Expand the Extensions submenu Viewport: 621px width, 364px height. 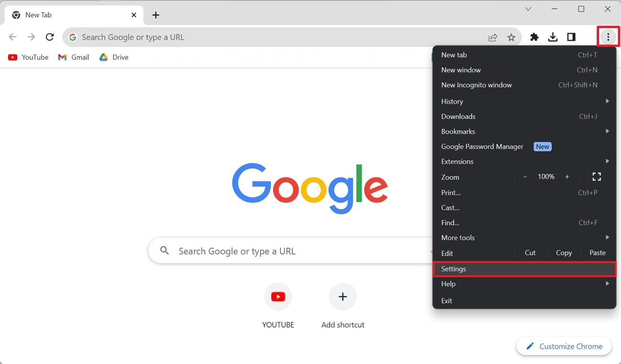coord(524,161)
